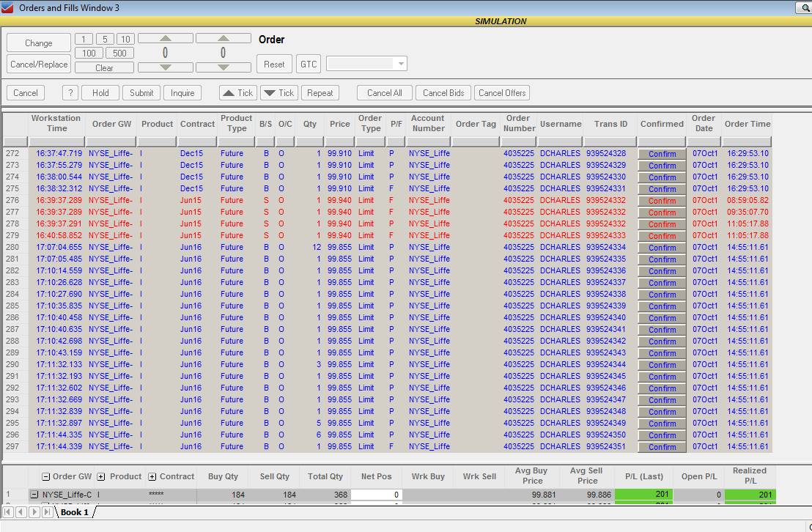Viewport: 812px width, 532px height.
Task: Confirm the order in row 276
Action: (662, 201)
